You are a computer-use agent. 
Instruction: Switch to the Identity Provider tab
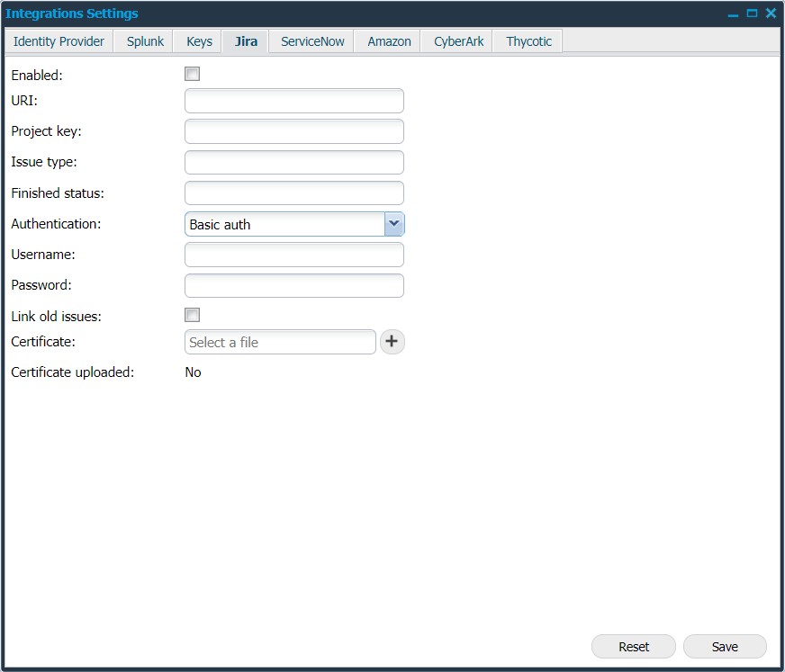tap(59, 40)
